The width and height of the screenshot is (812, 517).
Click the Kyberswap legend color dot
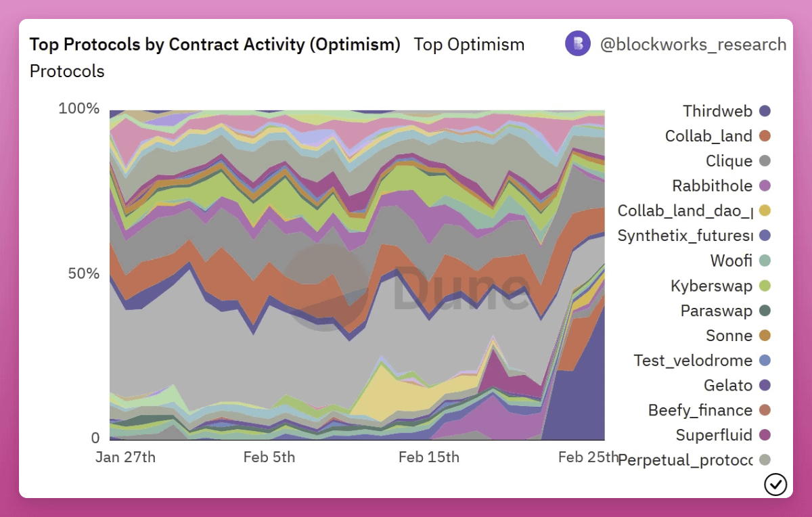click(765, 286)
